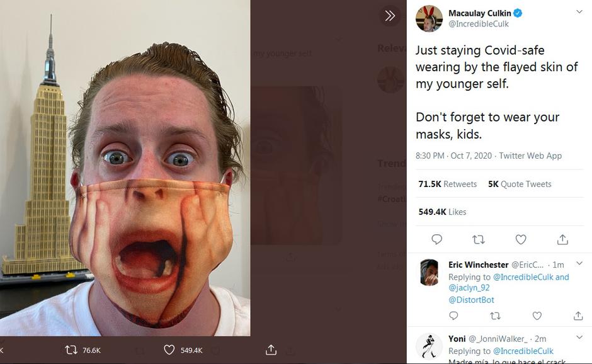Click the retweet icon showing 76.6K
The width and height of the screenshot is (592, 364).
click(72, 350)
